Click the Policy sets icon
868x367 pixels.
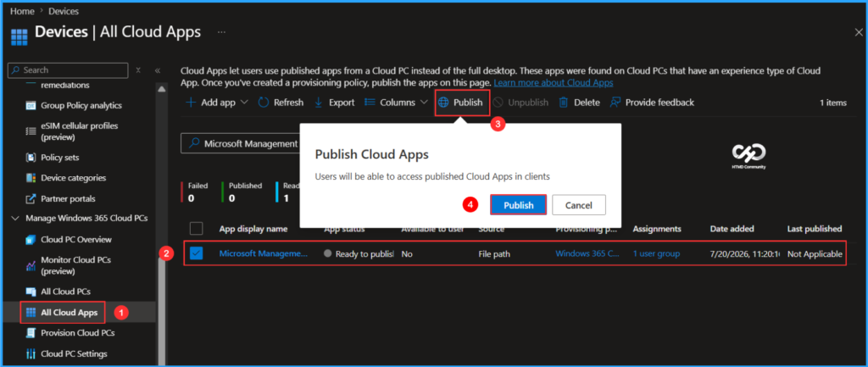coord(31,158)
